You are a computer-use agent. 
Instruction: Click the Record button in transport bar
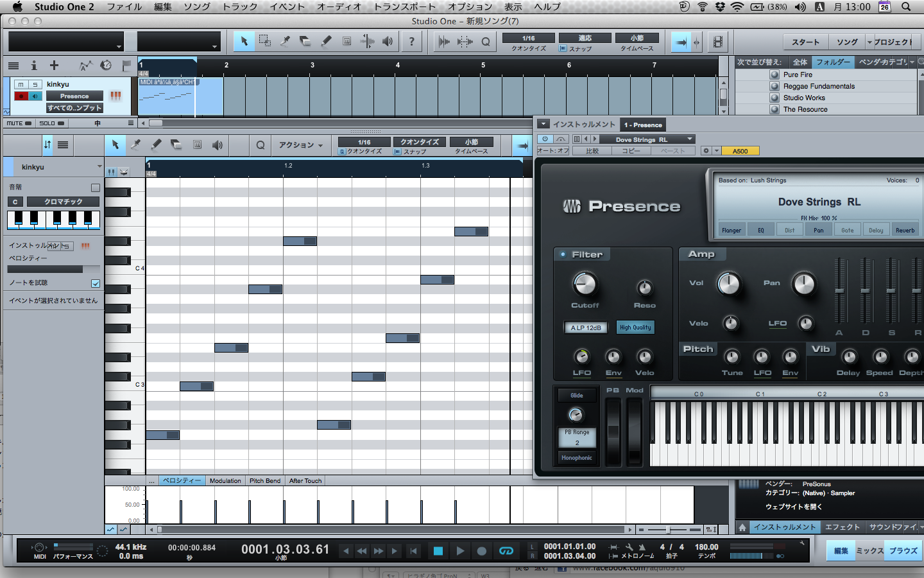(481, 551)
